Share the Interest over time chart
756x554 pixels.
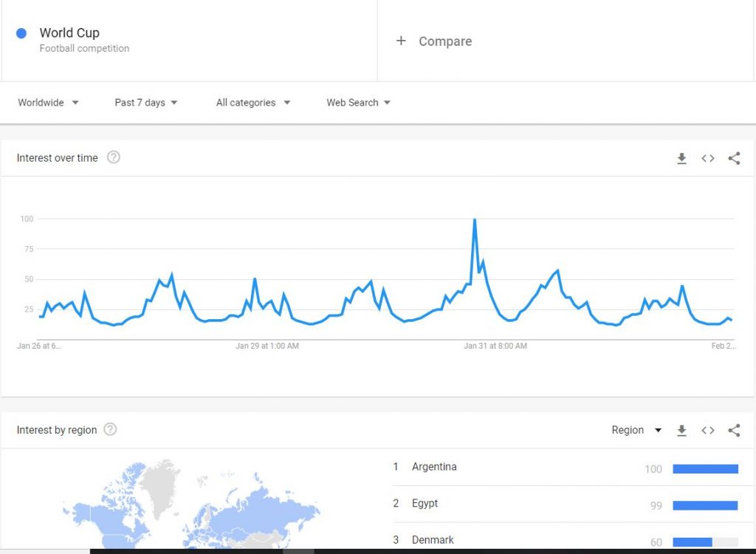click(734, 158)
